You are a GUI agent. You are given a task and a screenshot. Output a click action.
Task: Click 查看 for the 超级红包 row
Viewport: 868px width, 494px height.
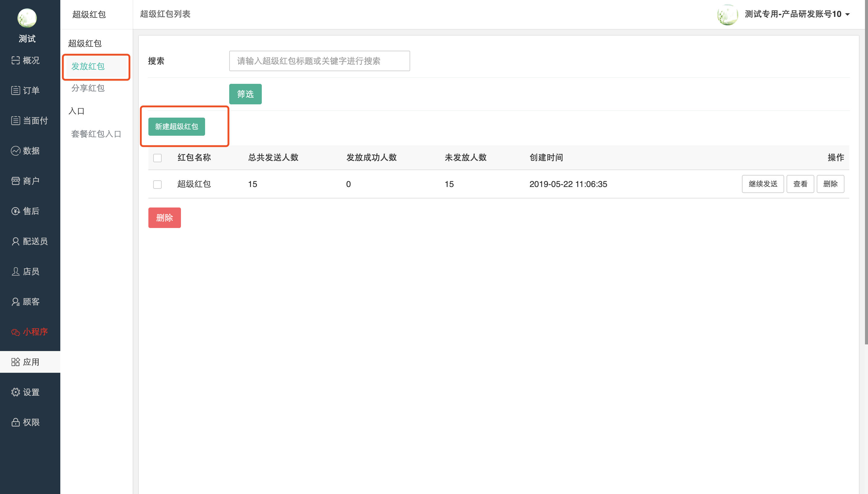pyautogui.click(x=800, y=184)
